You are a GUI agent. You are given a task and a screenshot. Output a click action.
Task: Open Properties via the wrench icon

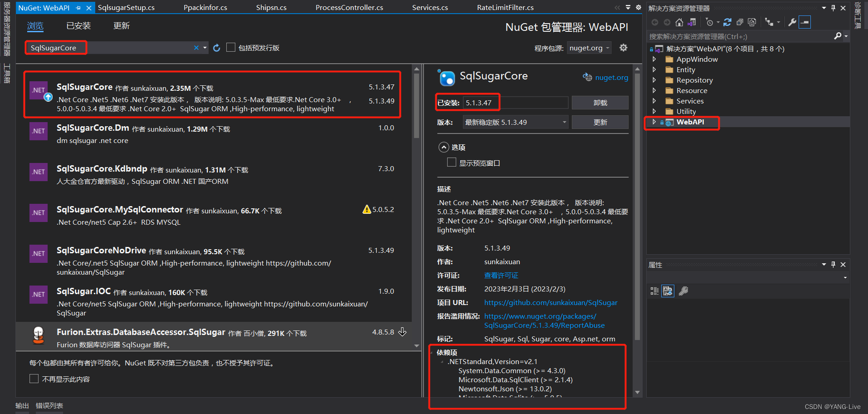click(x=792, y=22)
